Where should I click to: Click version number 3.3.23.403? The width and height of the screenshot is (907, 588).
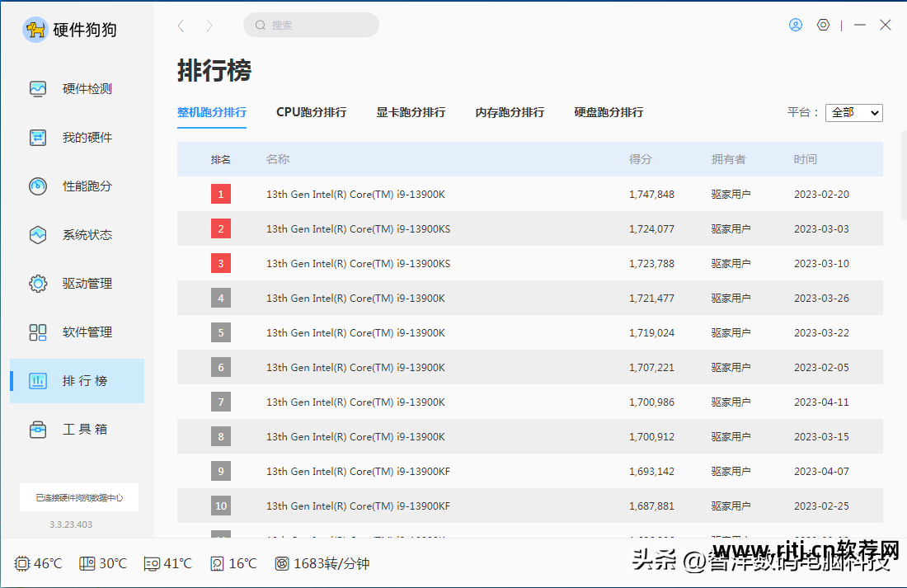pos(71,524)
